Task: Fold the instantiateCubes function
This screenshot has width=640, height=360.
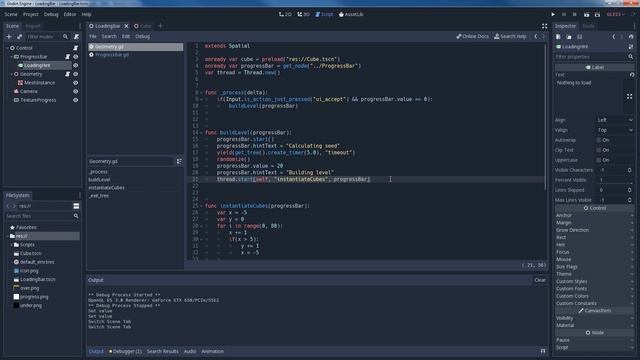Action: (x=201, y=206)
